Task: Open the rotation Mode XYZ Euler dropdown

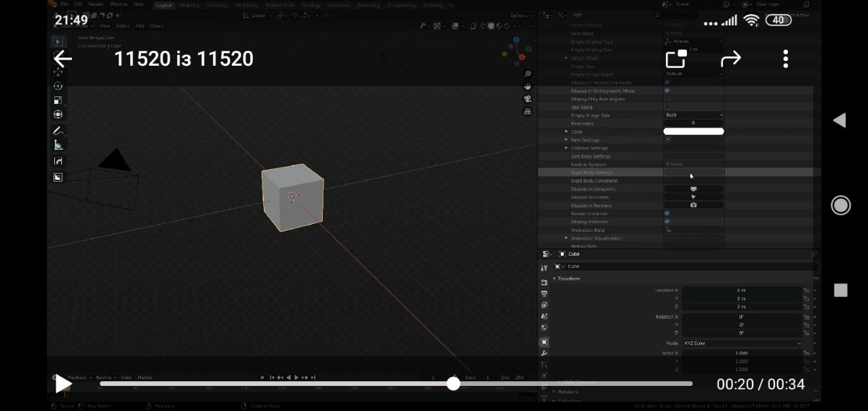Action: (743, 343)
